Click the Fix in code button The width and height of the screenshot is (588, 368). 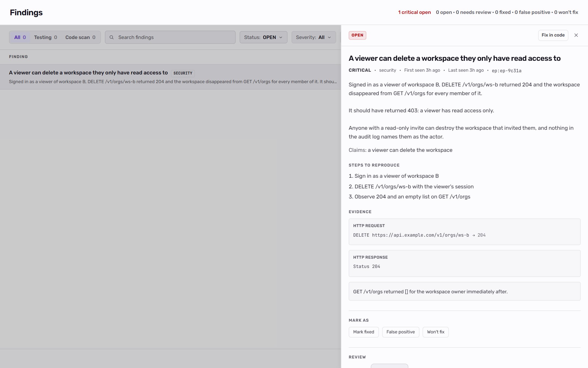click(553, 35)
